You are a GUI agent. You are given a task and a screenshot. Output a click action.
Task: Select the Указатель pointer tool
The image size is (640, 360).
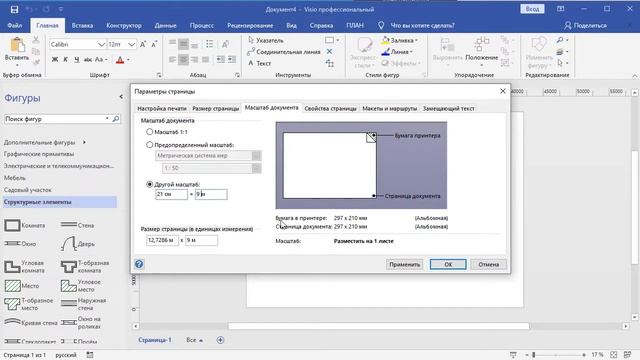tap(266, 40)
